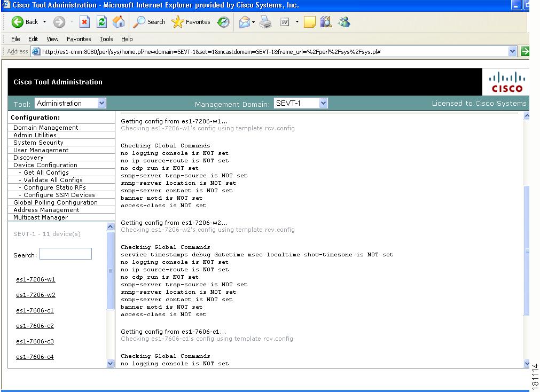This screenshot has width=540, height=392.
Task: Click 'SEVT-1 - 11 device(s)' label
Action: pos(47,234)
